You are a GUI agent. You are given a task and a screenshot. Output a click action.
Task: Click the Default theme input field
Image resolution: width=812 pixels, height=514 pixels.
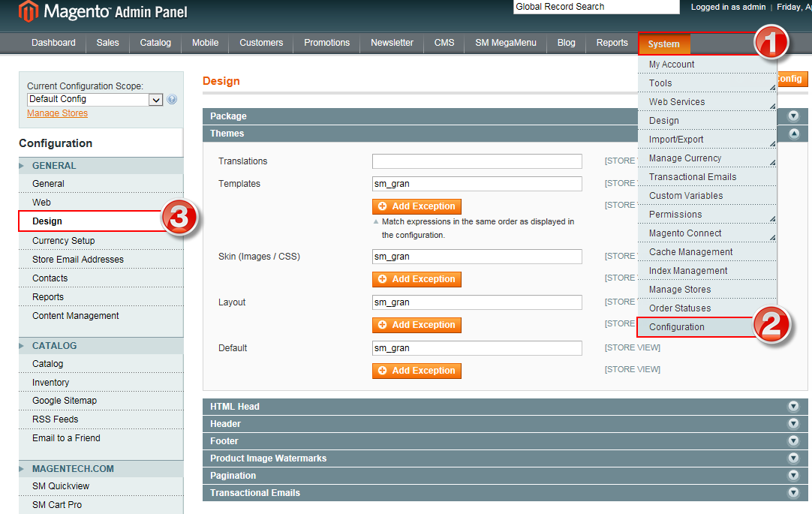point(477,348)
